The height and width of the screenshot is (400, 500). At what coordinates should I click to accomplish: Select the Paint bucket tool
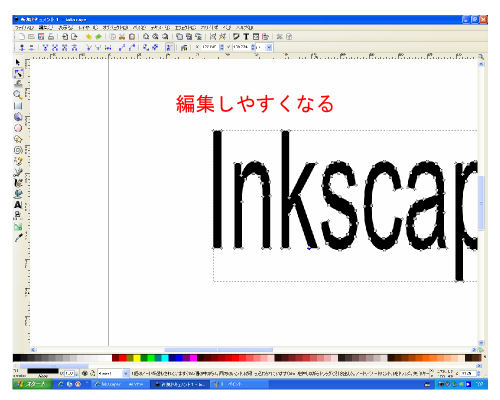pos(18,194)
